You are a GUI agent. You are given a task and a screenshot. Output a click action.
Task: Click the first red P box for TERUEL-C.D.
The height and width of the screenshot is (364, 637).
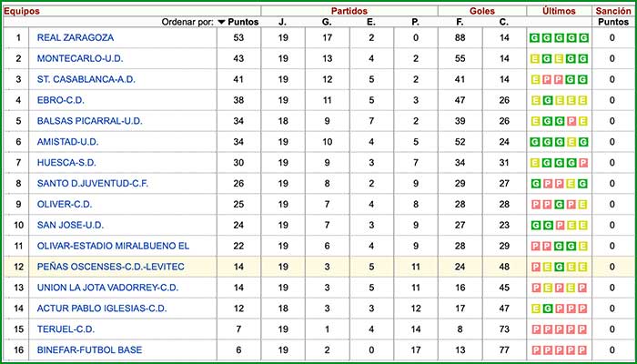click(535, 329)
